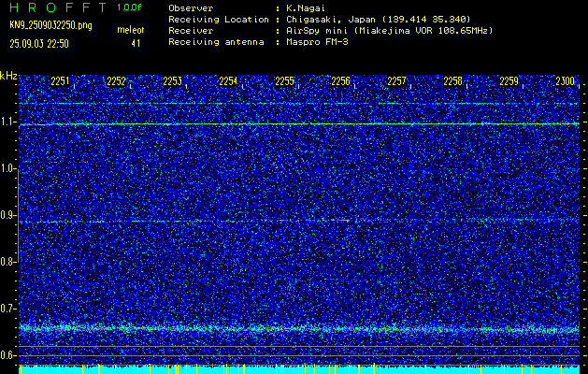The height and width of the screenshot is (374, 588).
Task: Click the observer name K.Nagai
Action: pyautogui.click(x=306, y=8)
